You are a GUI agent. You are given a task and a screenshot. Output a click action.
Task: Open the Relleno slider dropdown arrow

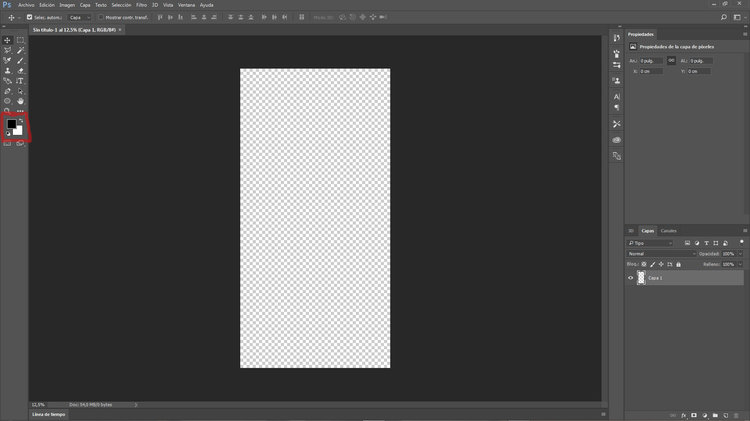coord(740,264)
